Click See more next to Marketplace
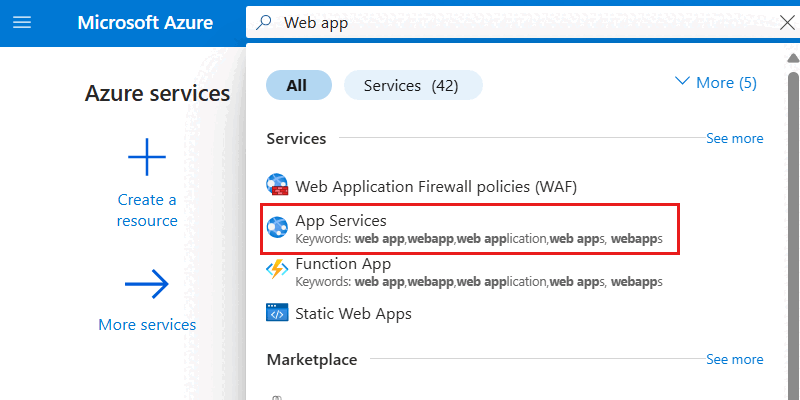800x400 pixels. [x=734, y=359]
